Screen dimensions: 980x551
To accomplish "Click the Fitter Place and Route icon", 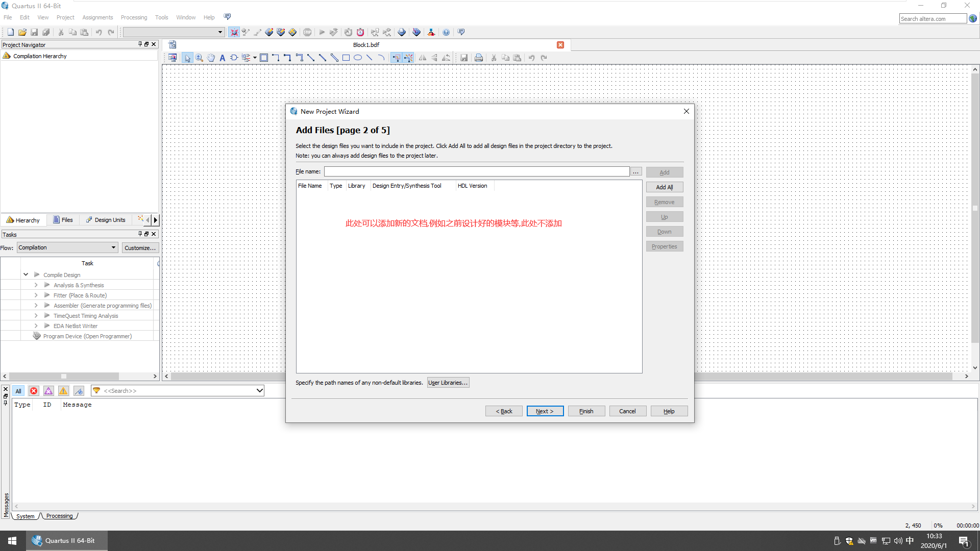I will 46,295.
